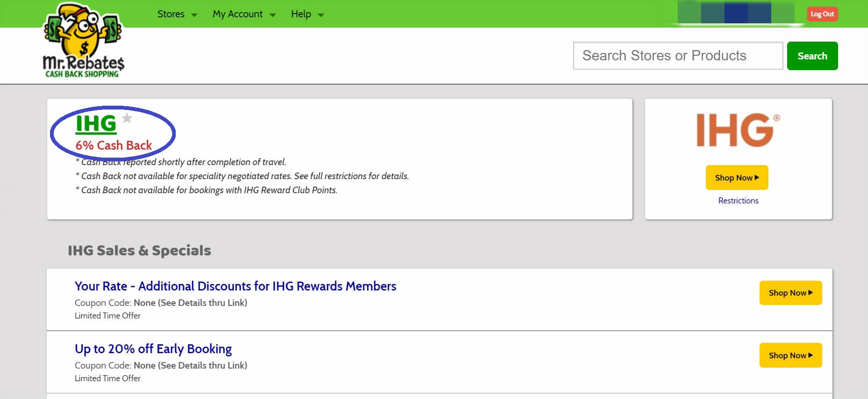The image size is (868, 399).
Task: Click the red Log Out button
Action: [x=822, y=14]
